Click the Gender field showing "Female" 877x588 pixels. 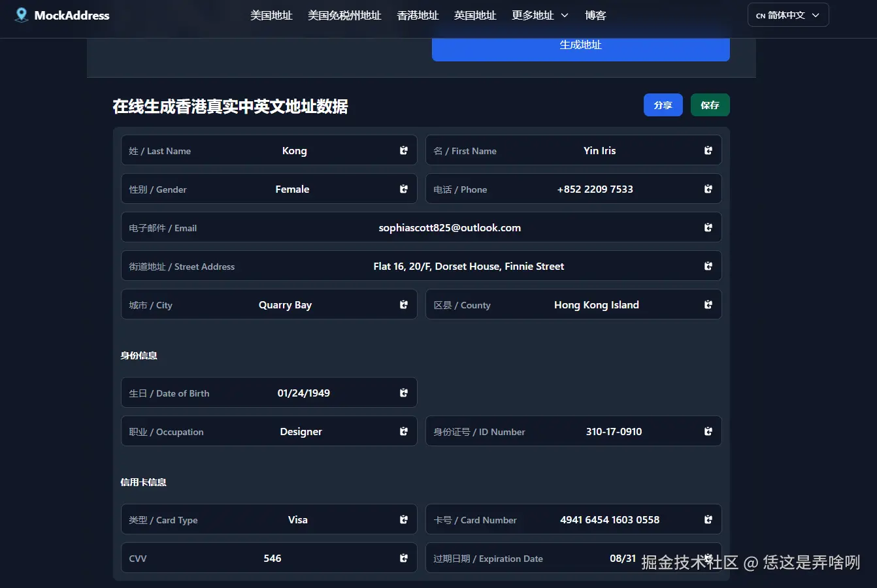pyautogui.click(x=292, y=189)
